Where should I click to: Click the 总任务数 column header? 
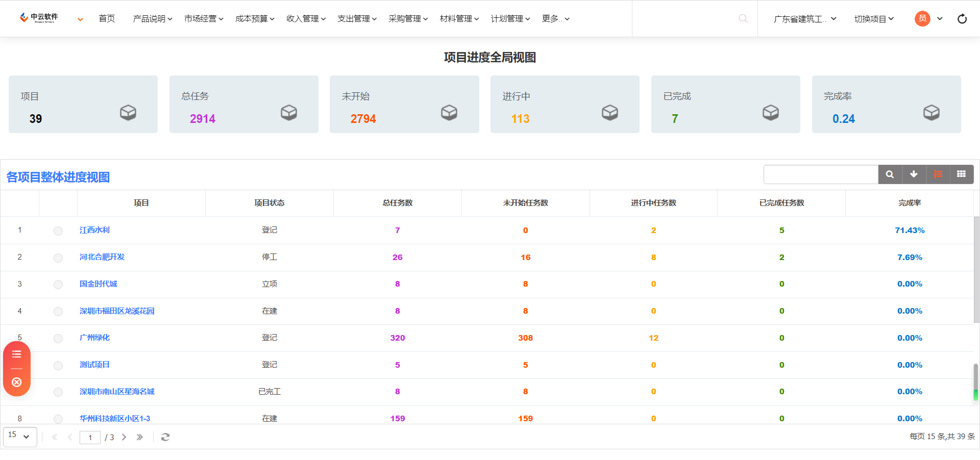point(398,203)
